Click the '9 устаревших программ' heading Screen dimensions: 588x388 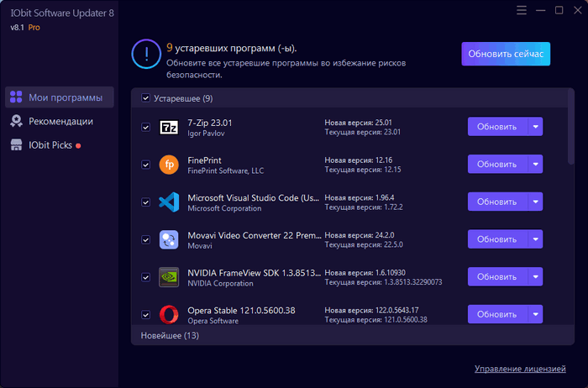[231, 48]
